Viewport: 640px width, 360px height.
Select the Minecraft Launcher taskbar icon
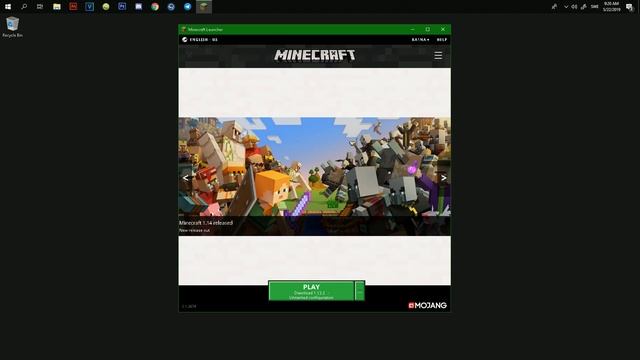[204, 7]
